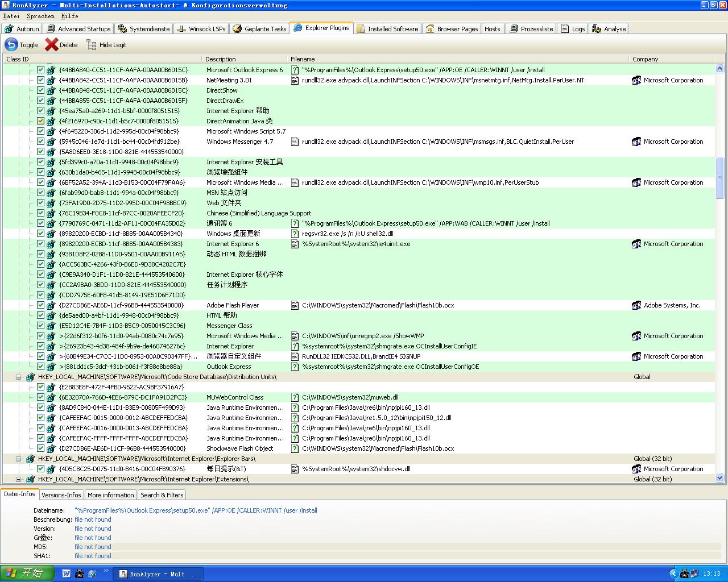
Task: Uncheck the DirectShow entry checkbox
Action: click(x=40, y=90)
